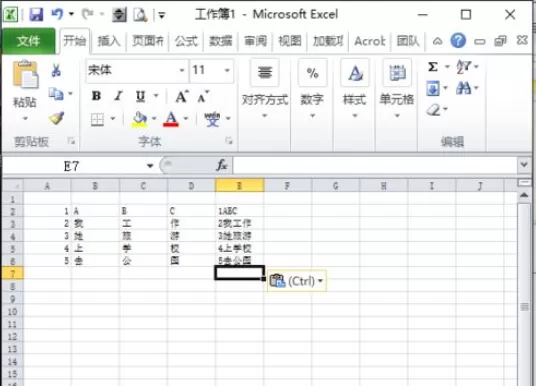
Task: Click the AutoSum sigma icon
Action: point(433,67)
